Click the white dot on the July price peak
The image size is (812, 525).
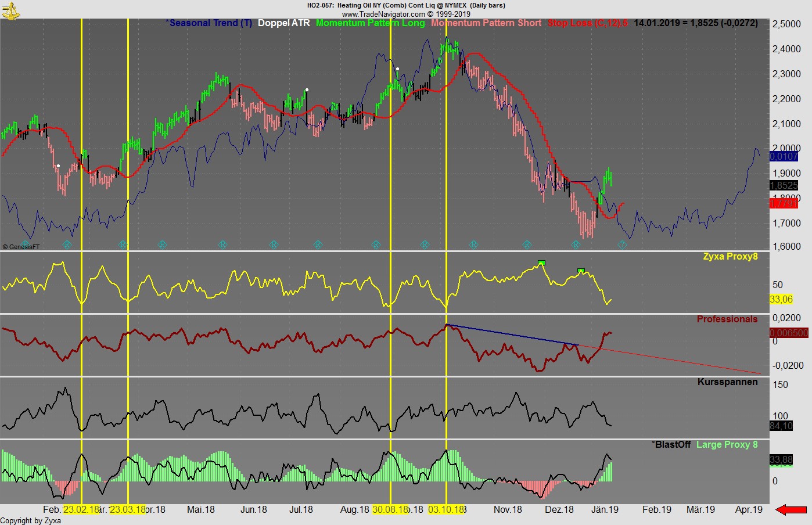[x=307, y=90]
